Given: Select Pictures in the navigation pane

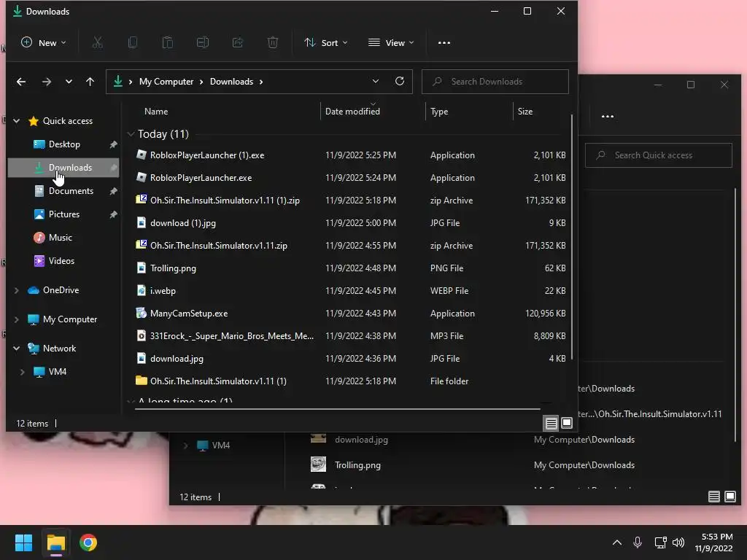Looking at the screenshot, I should tap(64, 214).
